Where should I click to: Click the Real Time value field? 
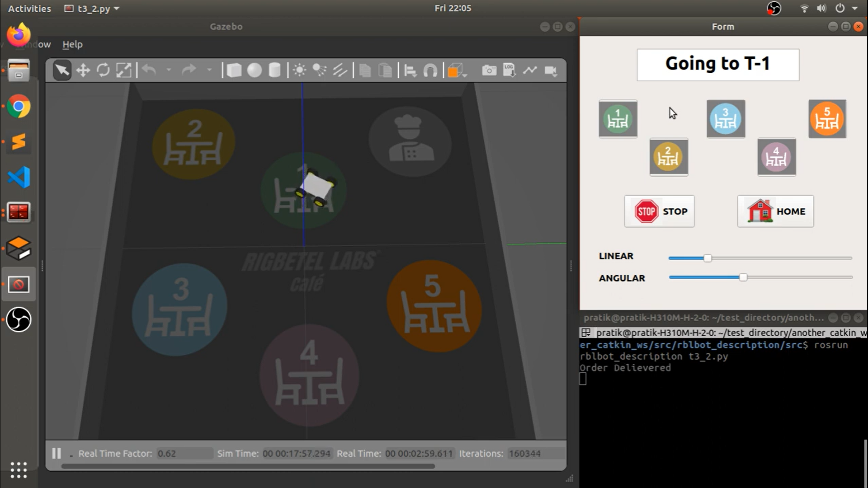(x=419, y=453)
